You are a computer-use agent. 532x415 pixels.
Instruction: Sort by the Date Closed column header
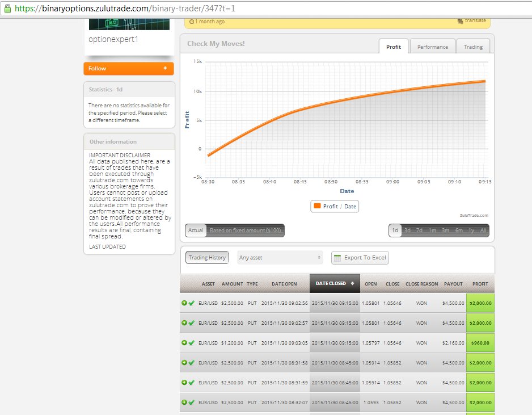(335, 283)
